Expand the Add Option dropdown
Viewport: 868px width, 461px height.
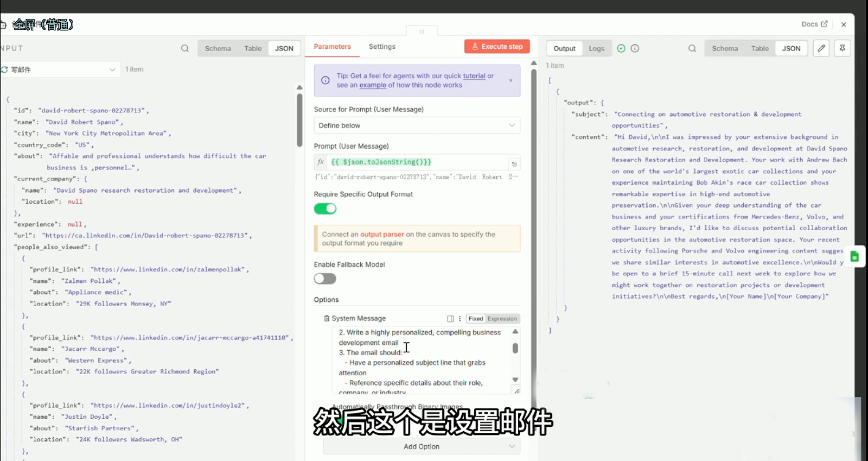click(x=422, y=446)
